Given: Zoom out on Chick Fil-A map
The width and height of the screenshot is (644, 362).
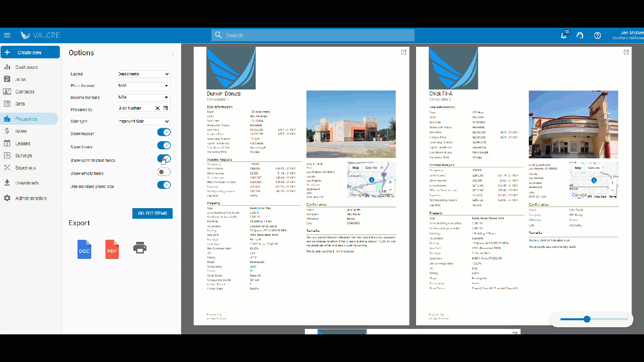Looking at the screenshot, I should click(x=613, y=190).
